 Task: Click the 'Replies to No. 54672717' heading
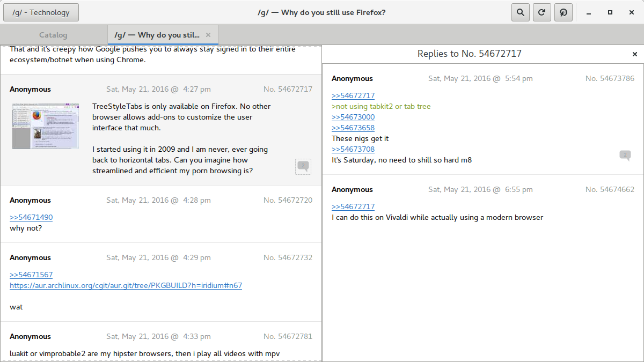pos(470,54)
